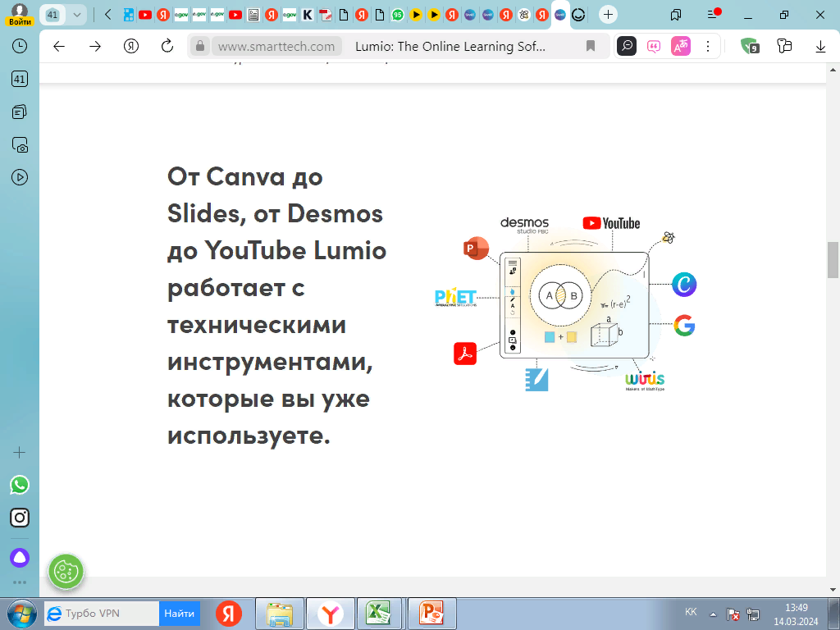
Task: Reload the current page
Action: click(x=167, y=47)
